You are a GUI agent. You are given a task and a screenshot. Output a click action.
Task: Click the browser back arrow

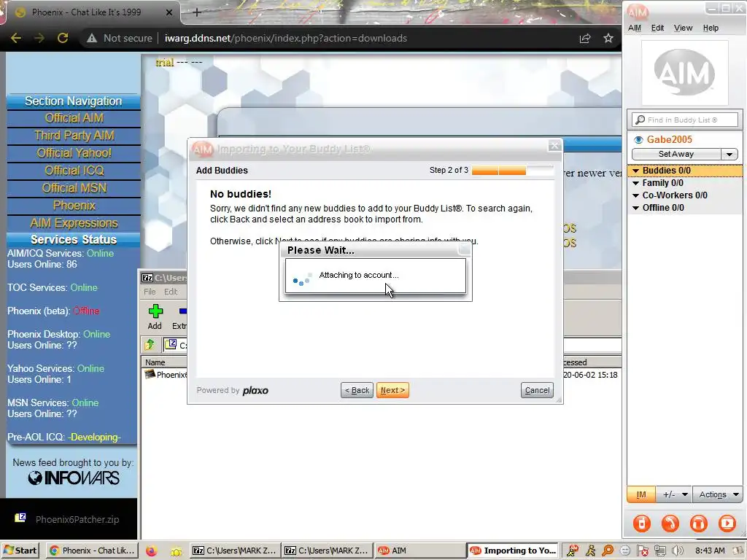16,38
